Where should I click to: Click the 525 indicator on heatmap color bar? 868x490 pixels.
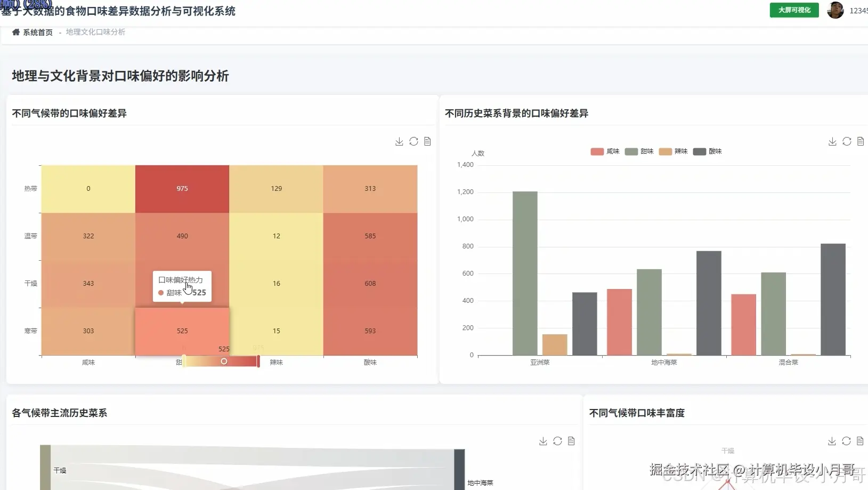pyautogui.click(x=224, y=361)
